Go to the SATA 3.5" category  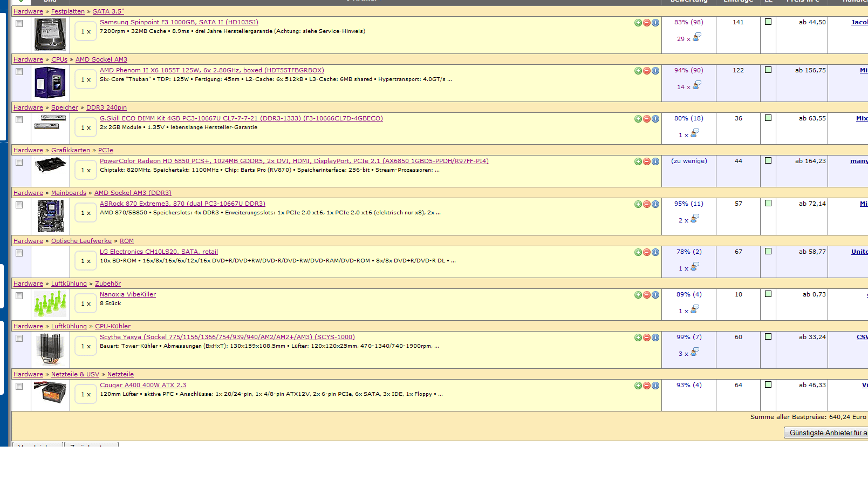coord(108,12)
